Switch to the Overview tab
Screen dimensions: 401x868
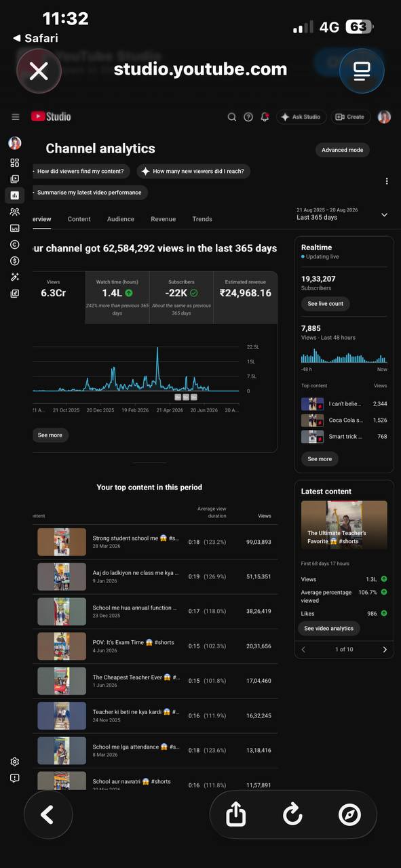[41, 219]
